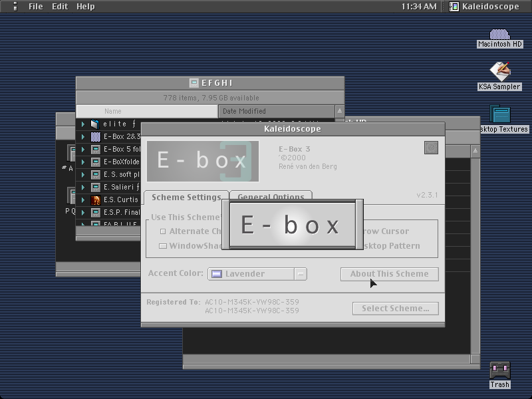532x399 pixels.
Task: Select the 'elite ƒ' folder icon in EFGHI
Action: (x=95, y=124)
